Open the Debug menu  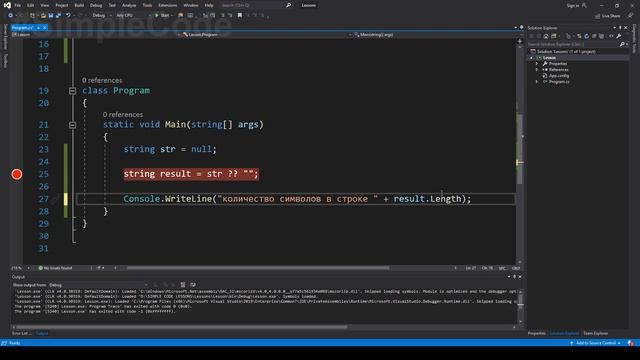tap(96, 5)
